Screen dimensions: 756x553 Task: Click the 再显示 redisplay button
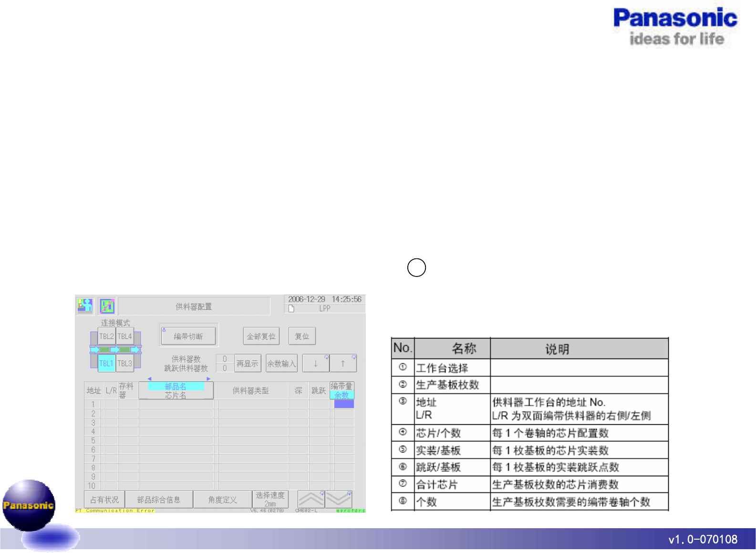coord(248,363)
